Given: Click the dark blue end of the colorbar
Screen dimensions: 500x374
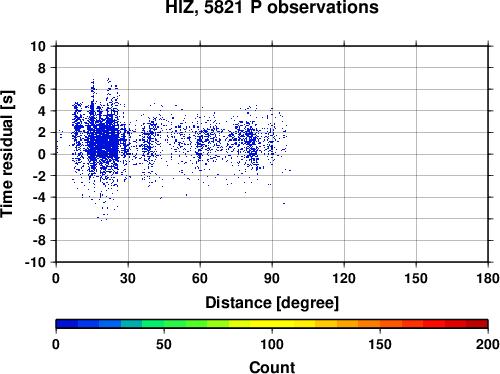Looking at the screenshot, I should 67,324.
